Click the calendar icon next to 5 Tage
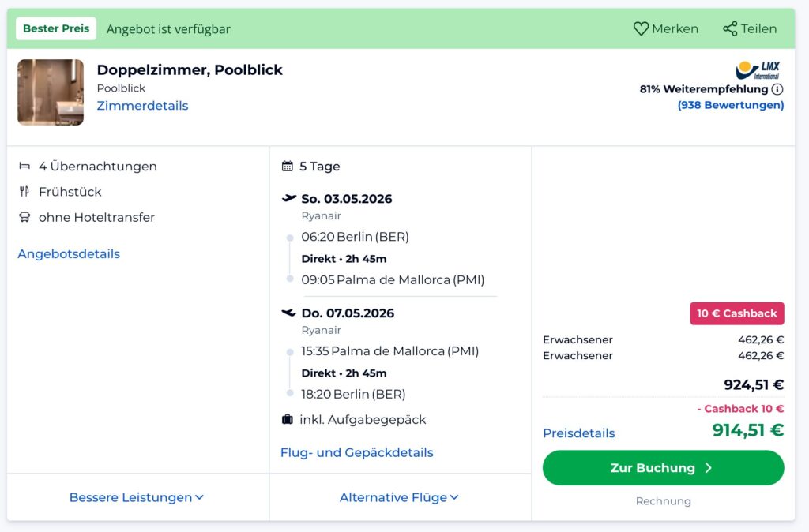 [288, 166]
